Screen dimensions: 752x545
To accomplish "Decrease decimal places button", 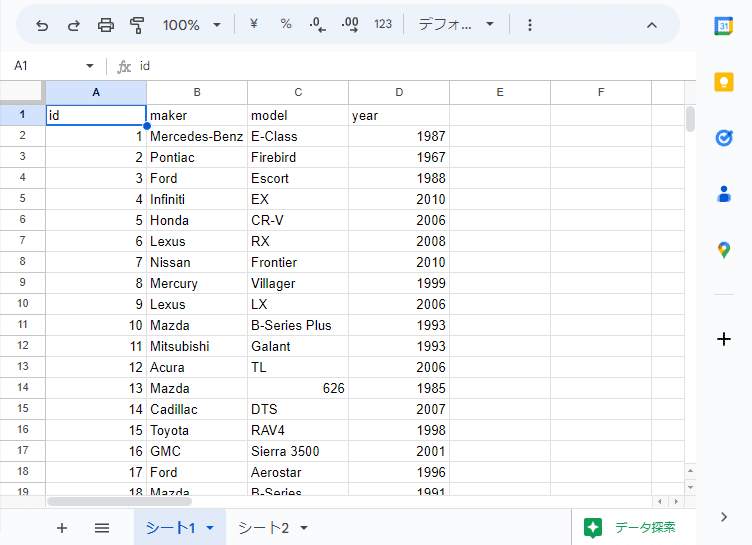I will point(317,24).
